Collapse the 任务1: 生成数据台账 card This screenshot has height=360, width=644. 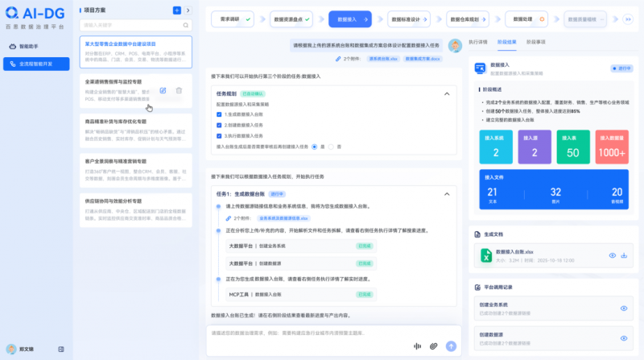pyautogui.click(x=447, y=194)
